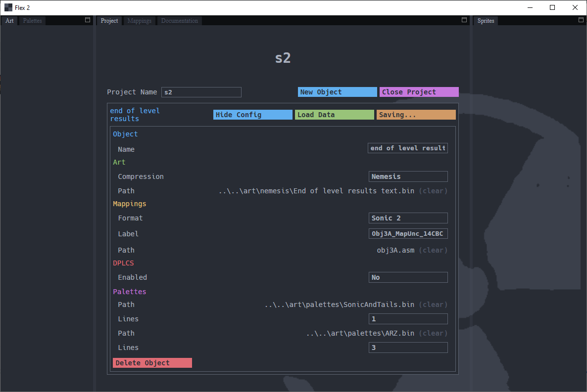
Task: Click the object title end of level results
Action: 135,115
